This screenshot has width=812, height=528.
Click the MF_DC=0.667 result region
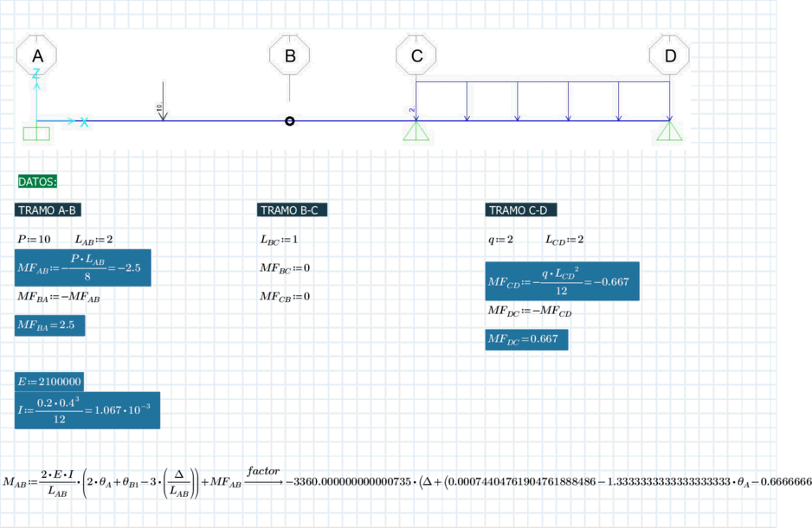tap(526, 339)
